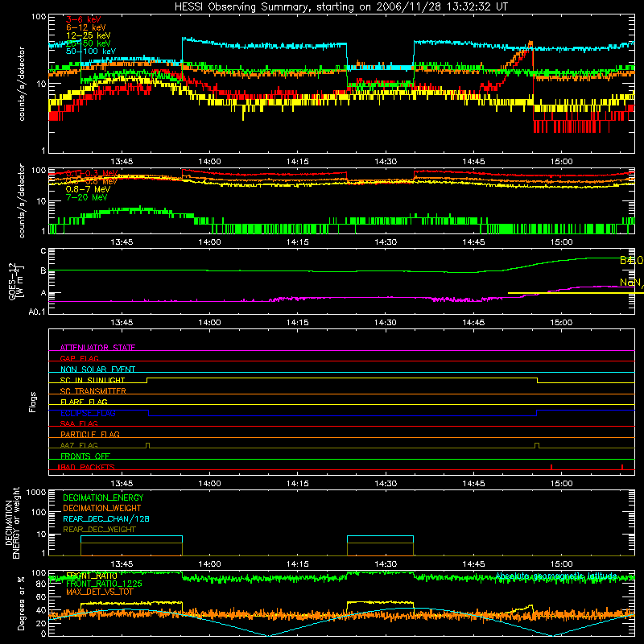Click the 'B4.0' GOES class annotation
644x644 pixels.
click(631, 260)
